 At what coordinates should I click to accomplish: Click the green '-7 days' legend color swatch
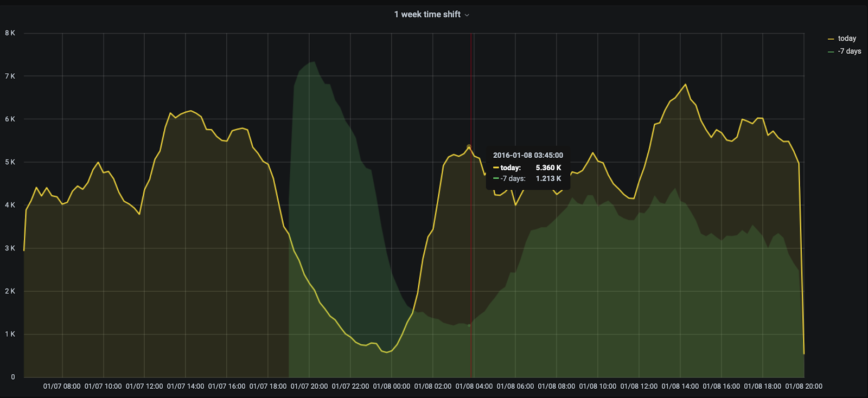(x=831, y=52)
